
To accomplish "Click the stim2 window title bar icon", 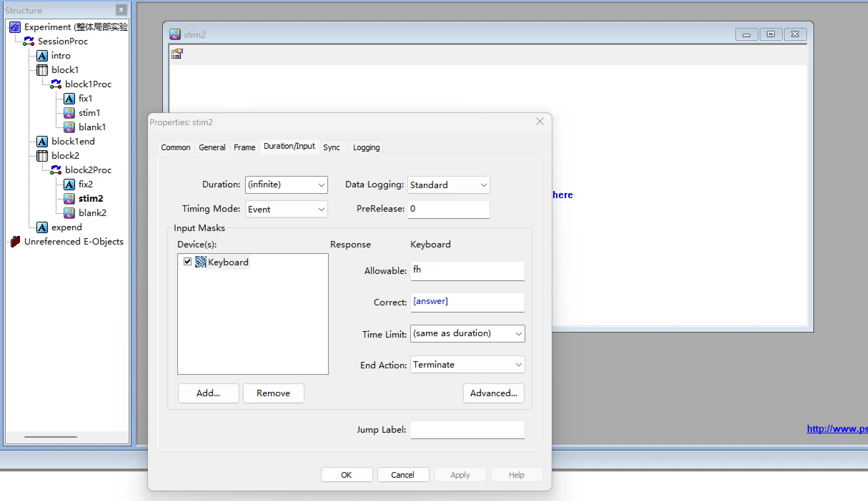I will [x=175, y=34].
